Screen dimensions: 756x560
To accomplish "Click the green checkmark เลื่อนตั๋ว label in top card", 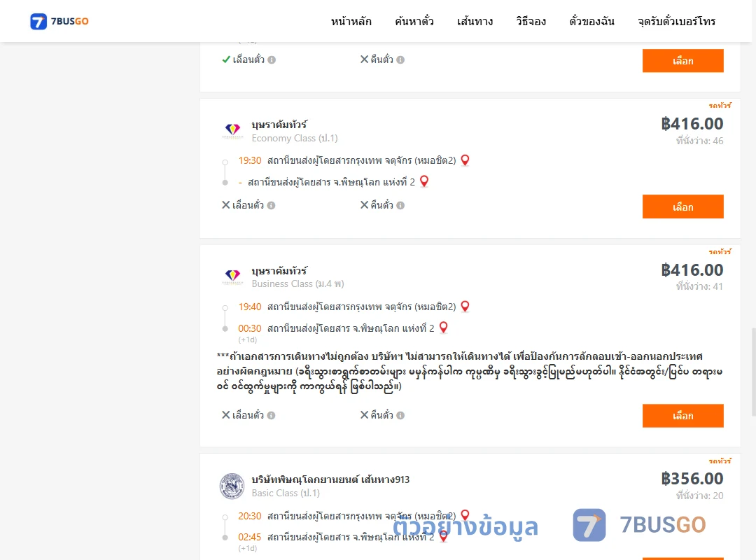I will (243, 59).
